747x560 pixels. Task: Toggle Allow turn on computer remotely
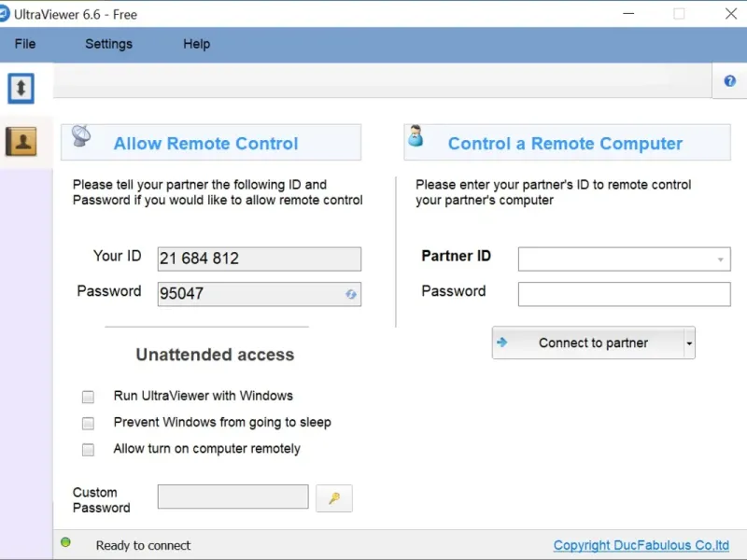pos(89,449)
